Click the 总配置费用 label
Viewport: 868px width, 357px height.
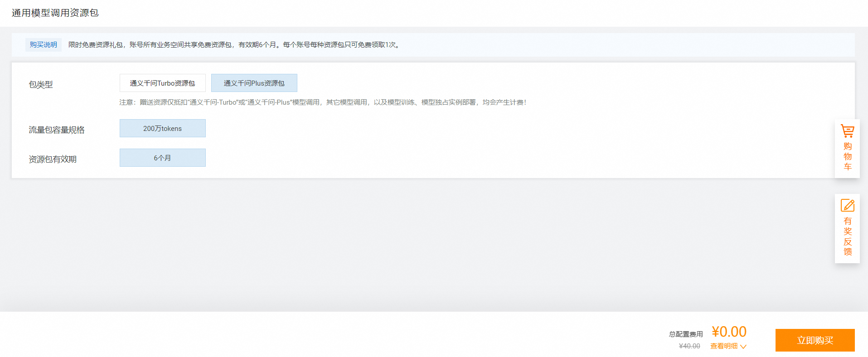(686, 334)
